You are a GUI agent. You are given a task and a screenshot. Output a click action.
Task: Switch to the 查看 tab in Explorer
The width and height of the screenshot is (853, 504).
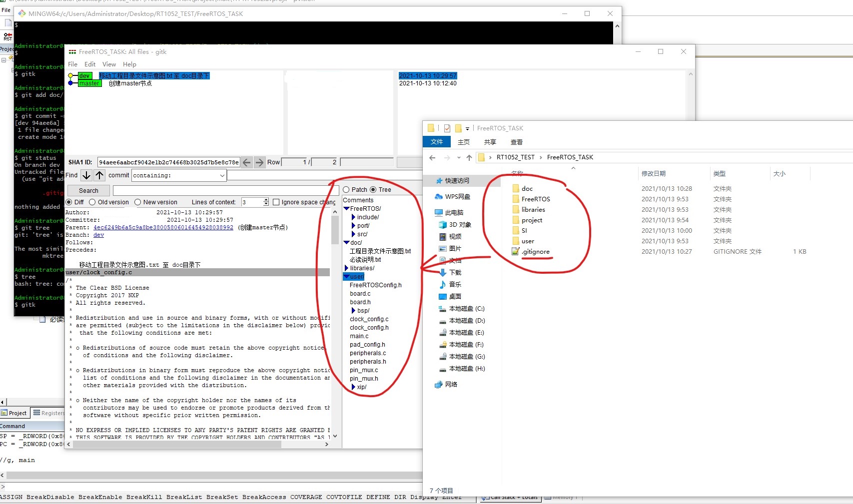tap(517, 142)
